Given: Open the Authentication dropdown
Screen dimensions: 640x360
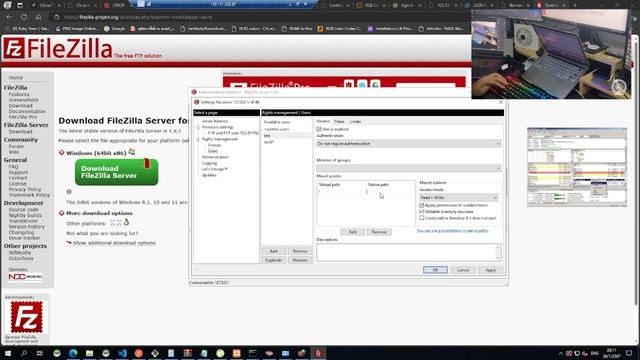Looking at the screenshot, I should 409,144.
